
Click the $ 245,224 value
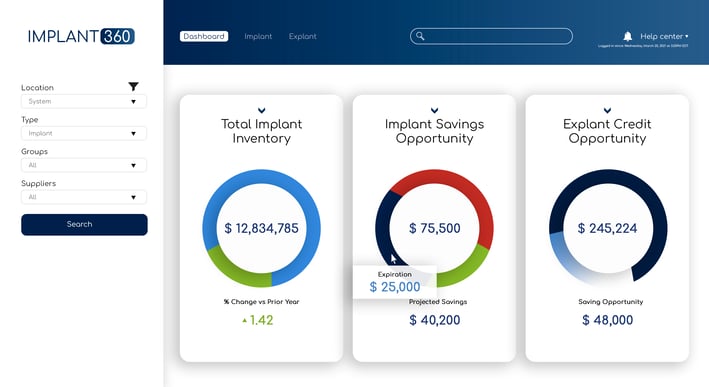(x=607, y=228)
